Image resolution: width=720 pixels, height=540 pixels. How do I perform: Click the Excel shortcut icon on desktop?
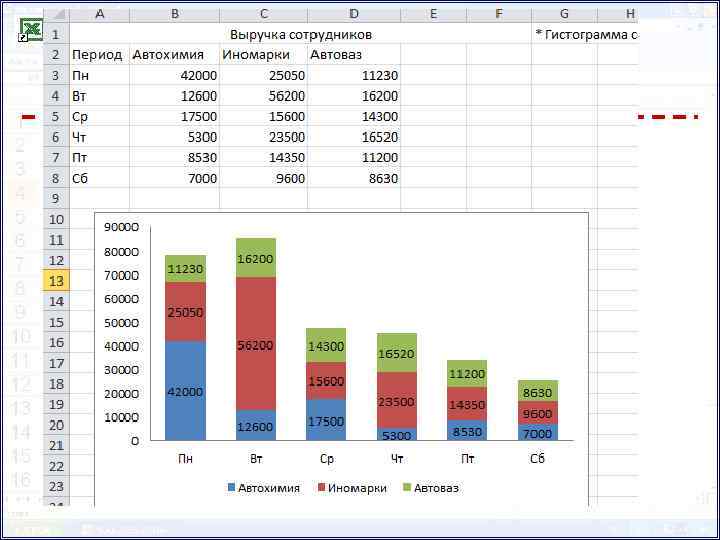pyautogui.click(x=31, y=30)
